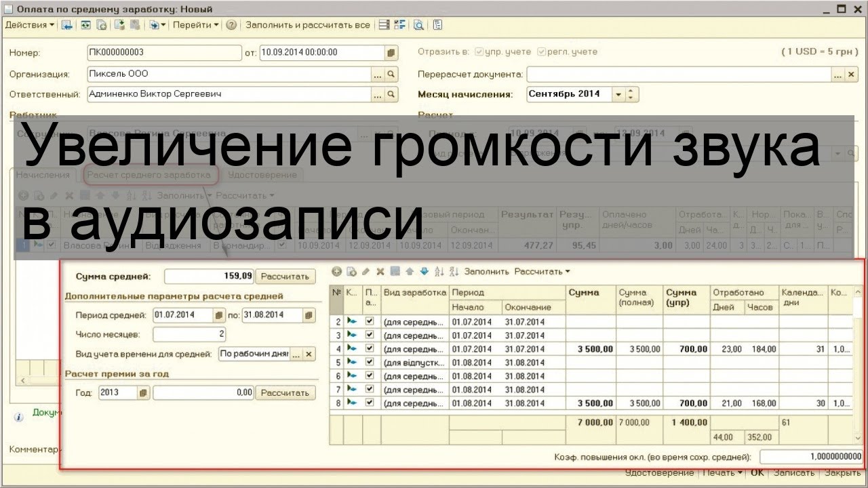Toggle the checkbox in row 3
Viewport: 868px width, 488px height.
370,335
